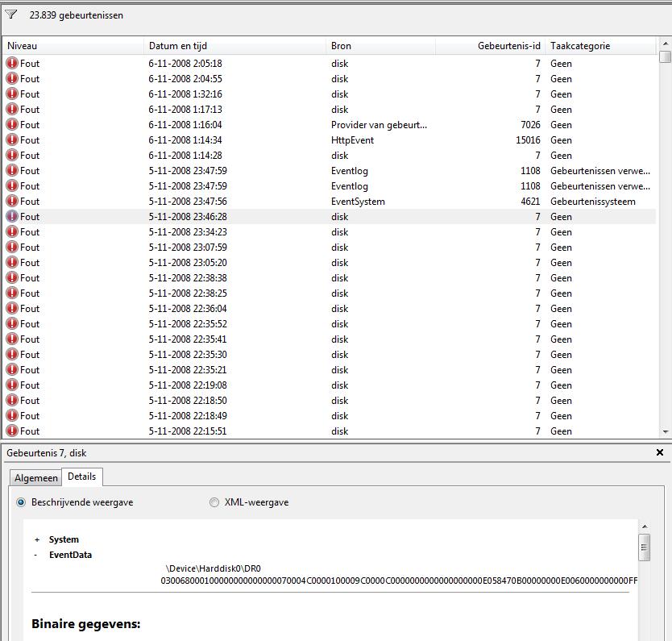
Task: Click the error icon of the selected 23:46:28 event
Action: [x=10, y=216]
